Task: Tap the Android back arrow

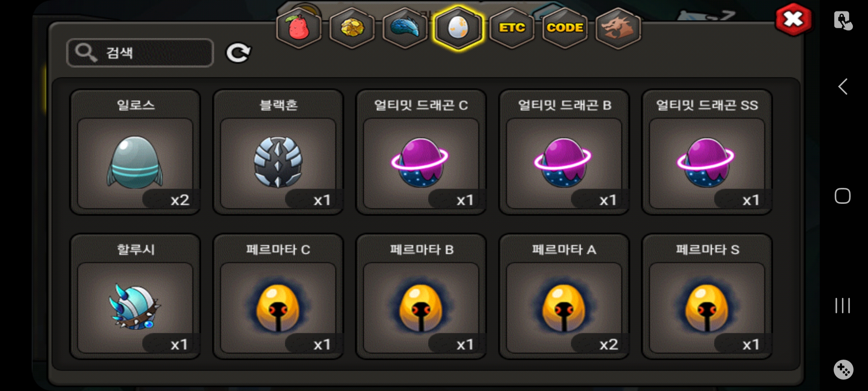Action: pyautogui.click(x=843, y=87)
